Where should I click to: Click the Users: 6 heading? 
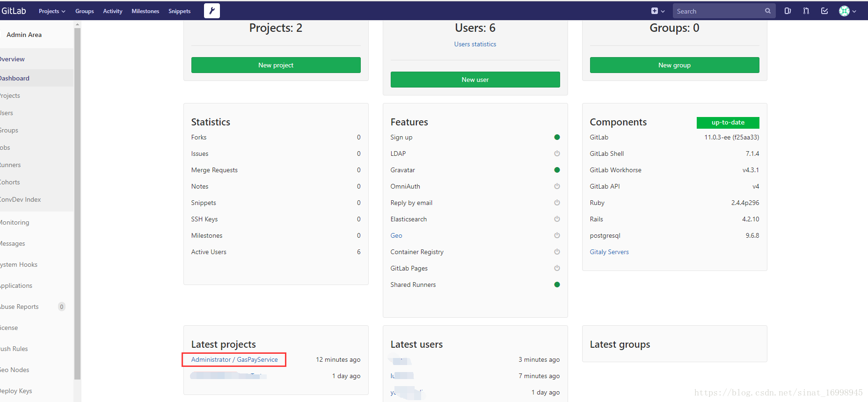[475, 28]
